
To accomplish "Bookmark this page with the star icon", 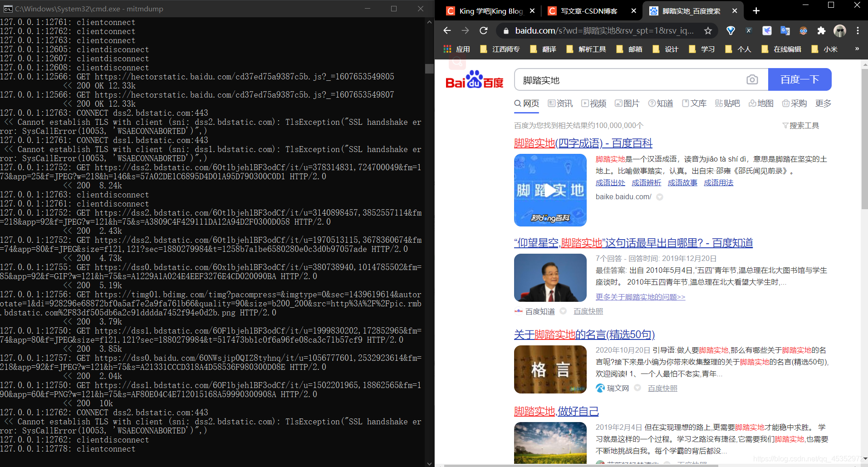I will [708, 30].
